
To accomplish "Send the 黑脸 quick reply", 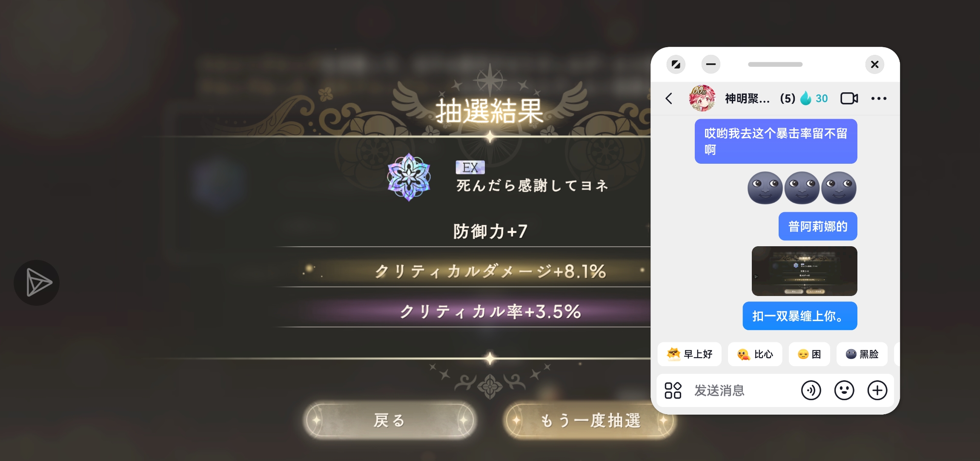I will tap(862, 354).
